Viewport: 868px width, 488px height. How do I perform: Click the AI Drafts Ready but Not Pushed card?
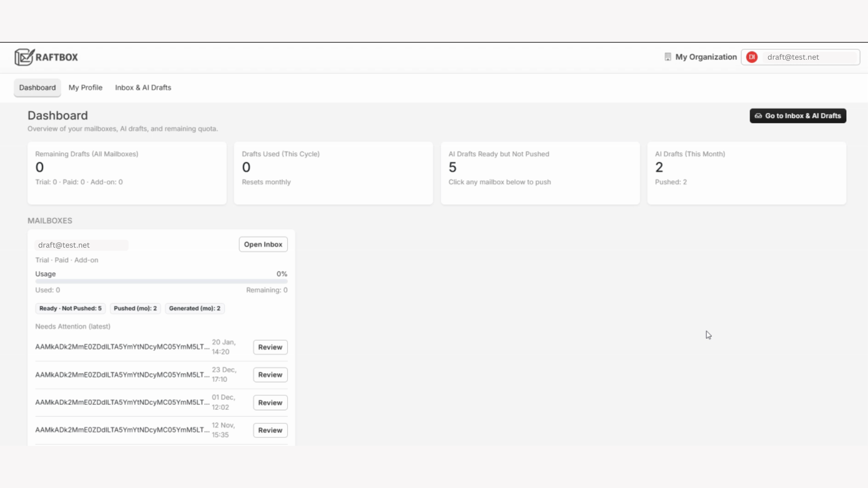[x=540, y=173]
